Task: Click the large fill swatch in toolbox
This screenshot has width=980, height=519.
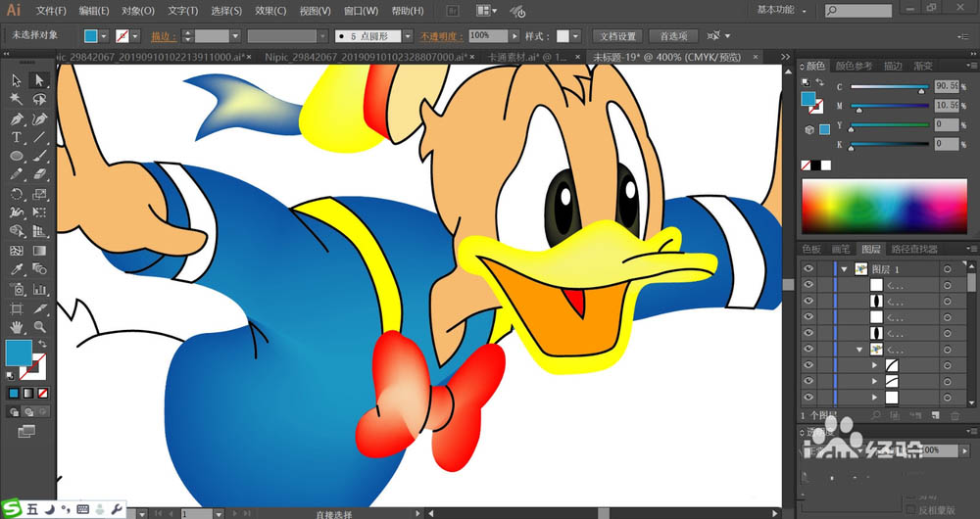Action: pos(19,353)
